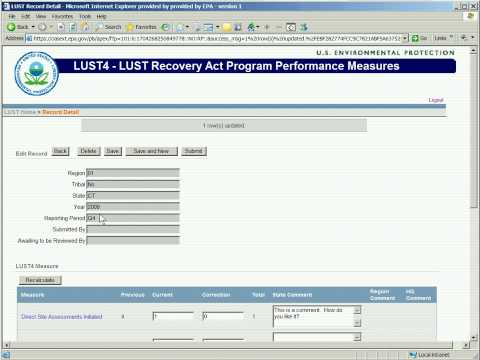Click the State Comment box scroll down arrow
Viewport: 480px width, 360px height.
[357, 323]
